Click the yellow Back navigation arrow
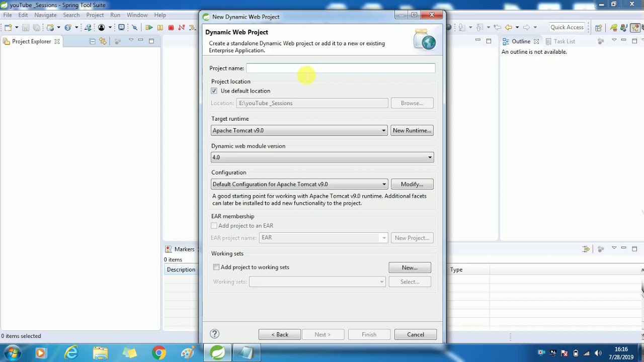 tap(509, 28)
